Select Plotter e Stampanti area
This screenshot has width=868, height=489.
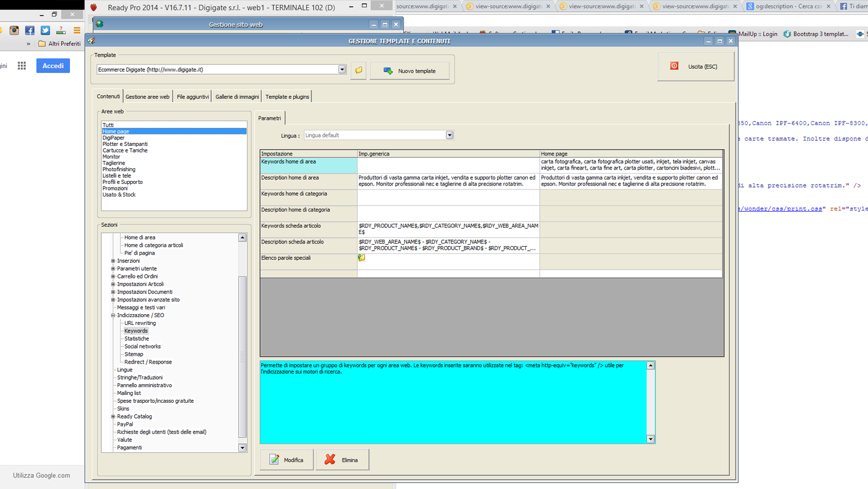174,144
